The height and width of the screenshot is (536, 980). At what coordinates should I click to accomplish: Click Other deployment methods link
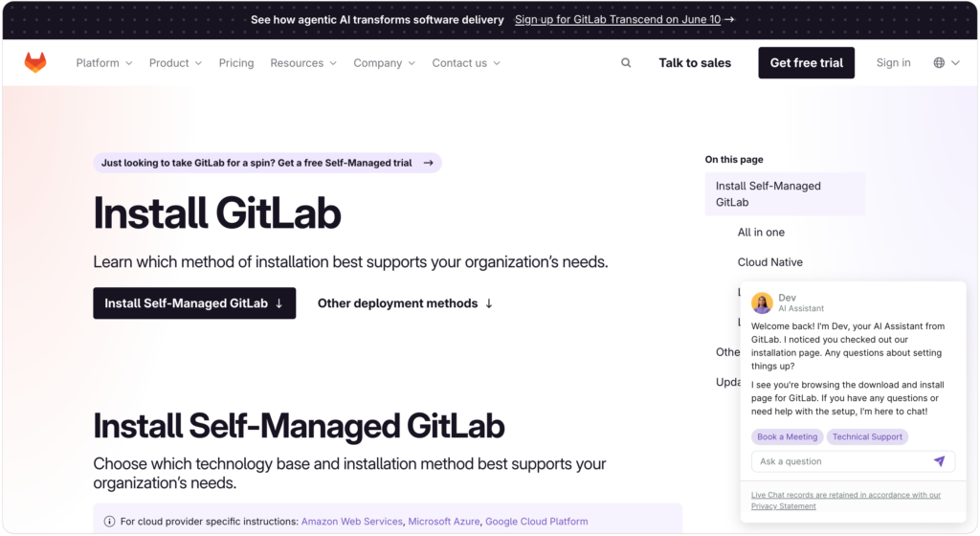tap(405, 303)
